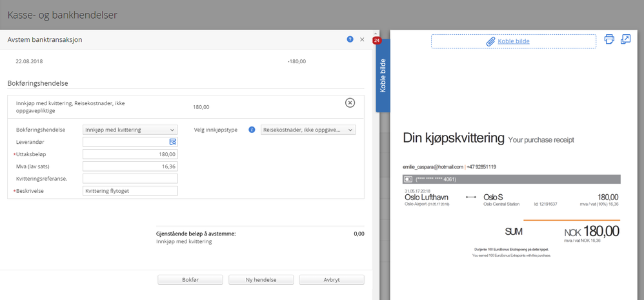Image resolution: width=644 pixels, height=300 pixels.
Task: Click the Ny hendelse button
Action: click(261, 280)
